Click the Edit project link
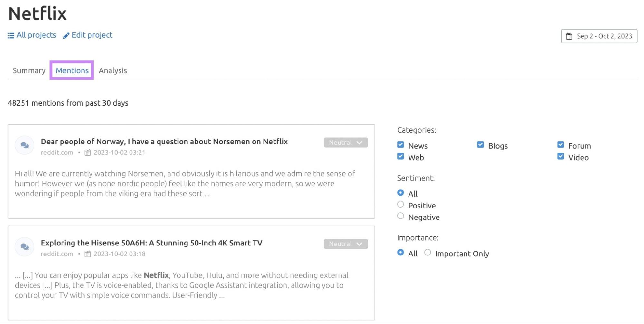This screenshot has height=324, width=644. point(92,35)
